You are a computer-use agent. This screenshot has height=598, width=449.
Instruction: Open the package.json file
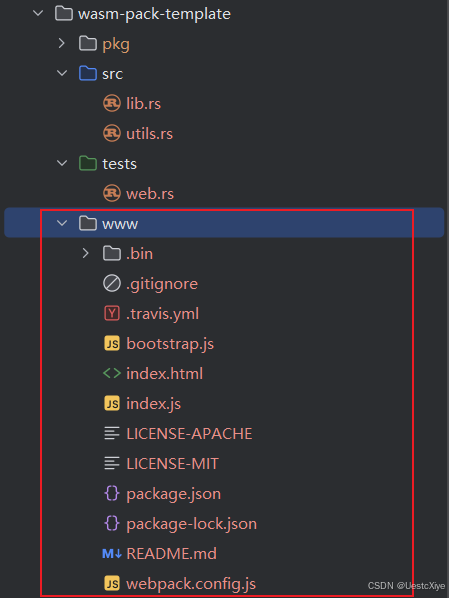[174, 494]
